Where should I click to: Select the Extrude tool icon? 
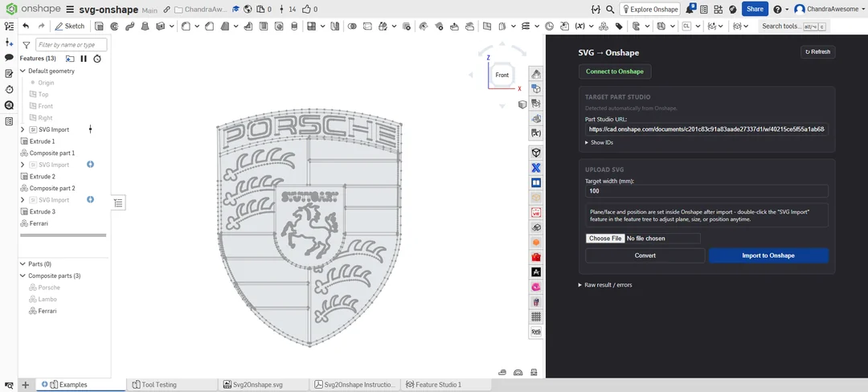99,26
